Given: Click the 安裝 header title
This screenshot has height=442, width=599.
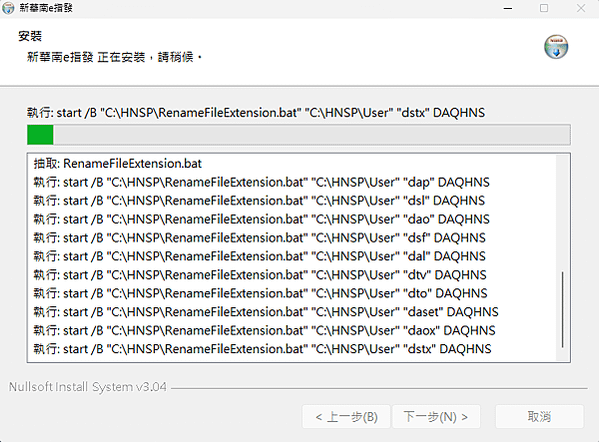Looking at the screenshot, I should point(30,36).
